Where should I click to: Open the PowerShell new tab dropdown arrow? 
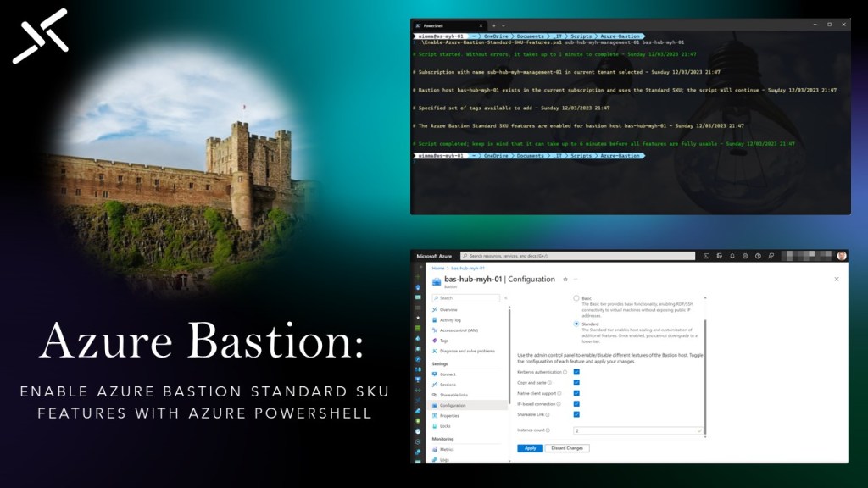click(x=504, y=25)
